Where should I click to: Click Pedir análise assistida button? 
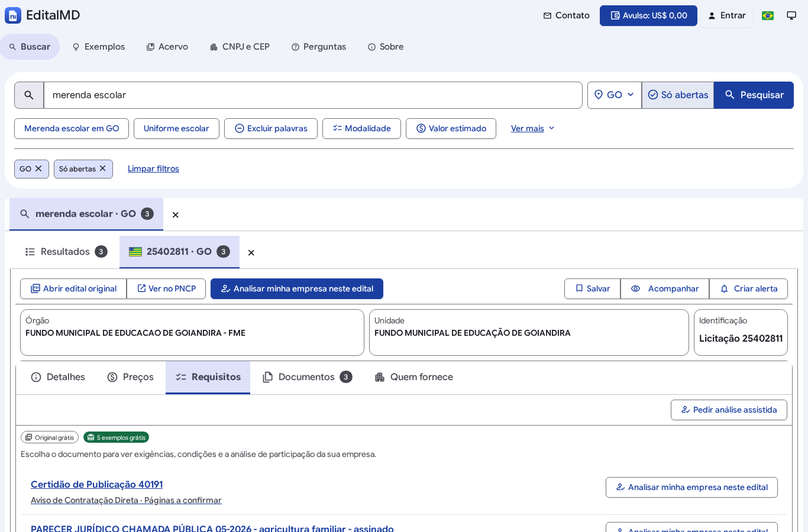[729, 410]
